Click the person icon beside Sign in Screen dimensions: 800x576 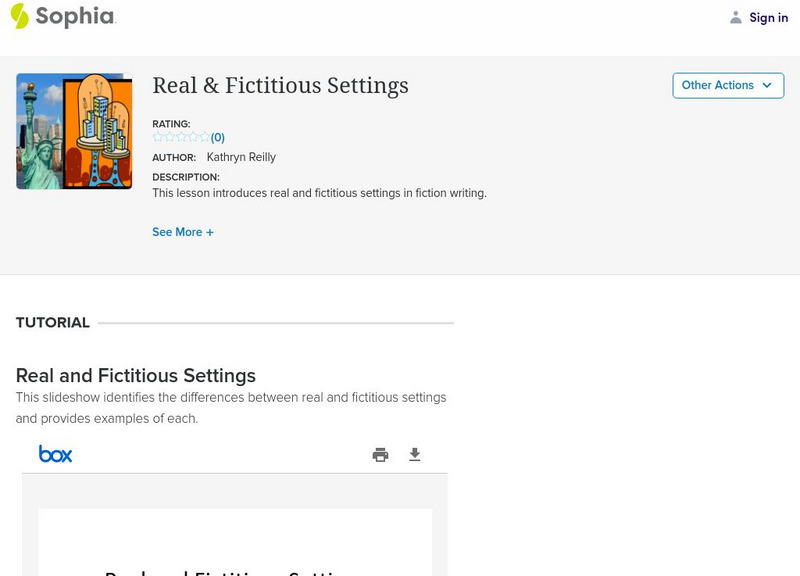tap(736, 17)
